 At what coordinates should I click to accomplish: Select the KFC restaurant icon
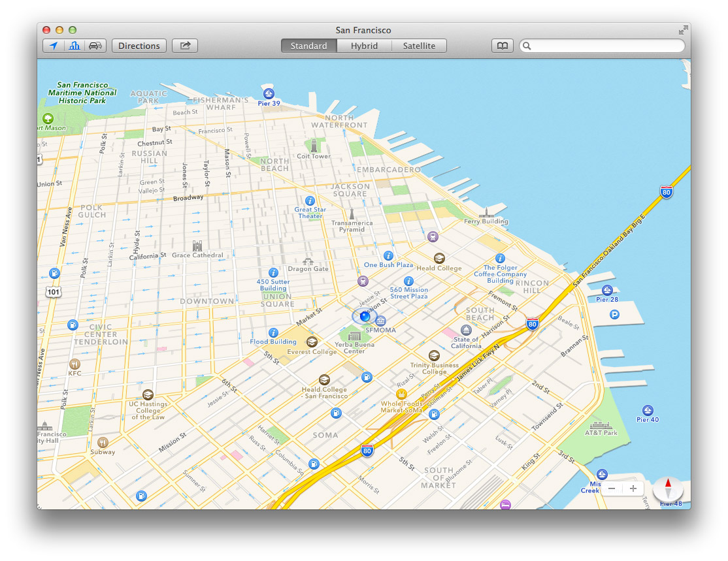[x=74, y=364]
